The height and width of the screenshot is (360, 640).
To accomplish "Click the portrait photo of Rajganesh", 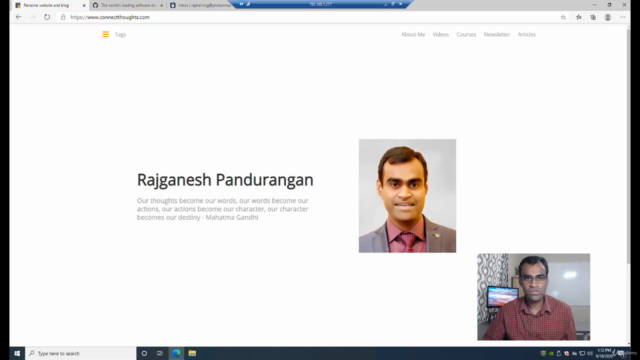I will [407, 196].
